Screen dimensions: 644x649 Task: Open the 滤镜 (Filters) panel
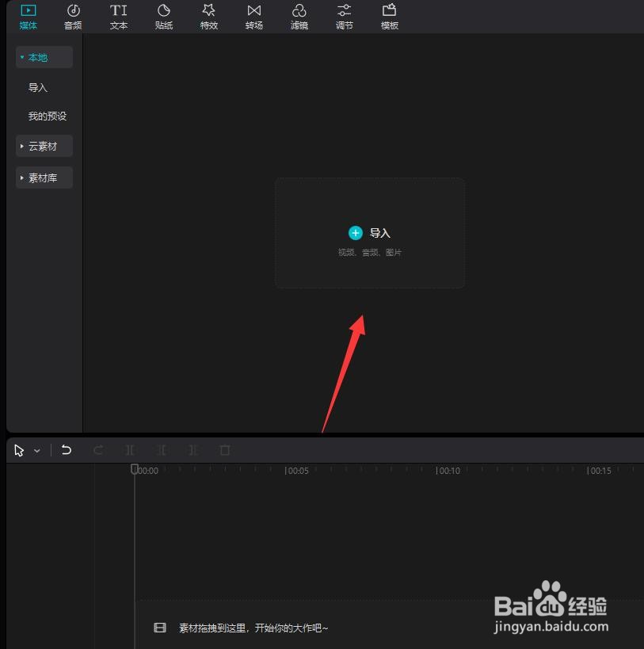pyautogui.click(x=299, y=16)
